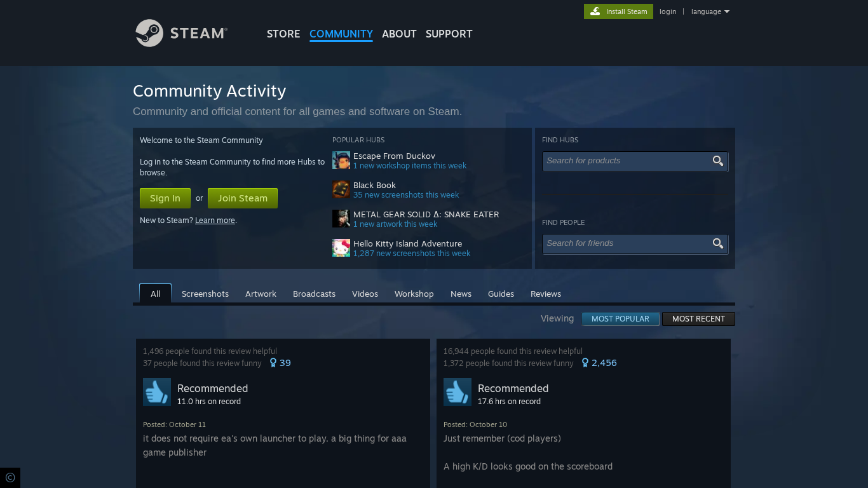
Task: Click review text about ea's own launcher
Action: pyautogui.click(x=275, y=445)
